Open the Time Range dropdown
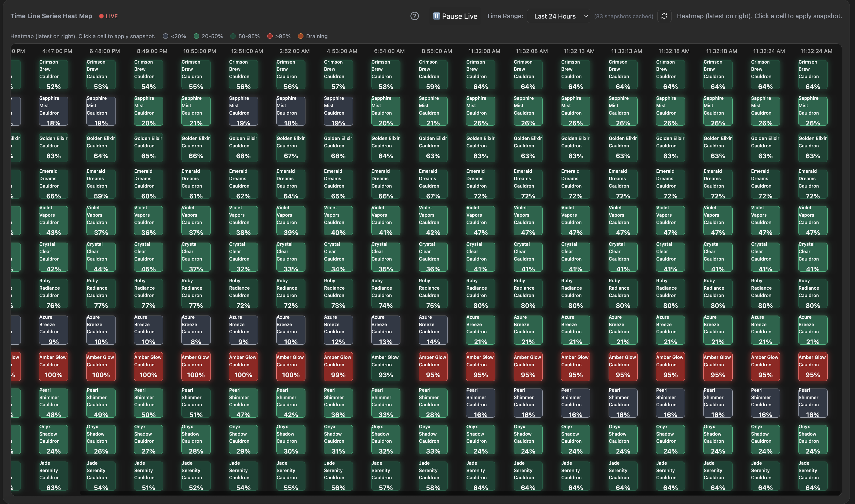Viewport: 855px width, 504px height. pyautogui.click(x=558, y=16)
